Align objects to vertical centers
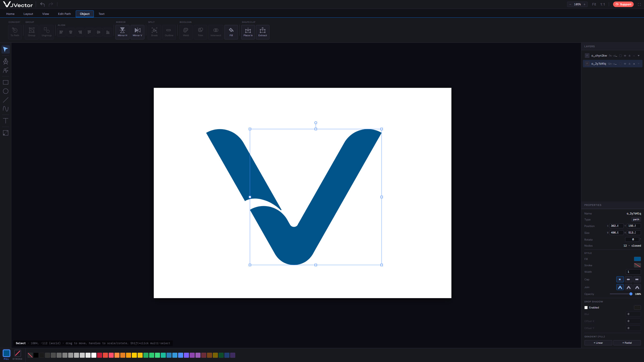This screenshot has width=644, height=362. pyautogui.click(x=99, y=32)
